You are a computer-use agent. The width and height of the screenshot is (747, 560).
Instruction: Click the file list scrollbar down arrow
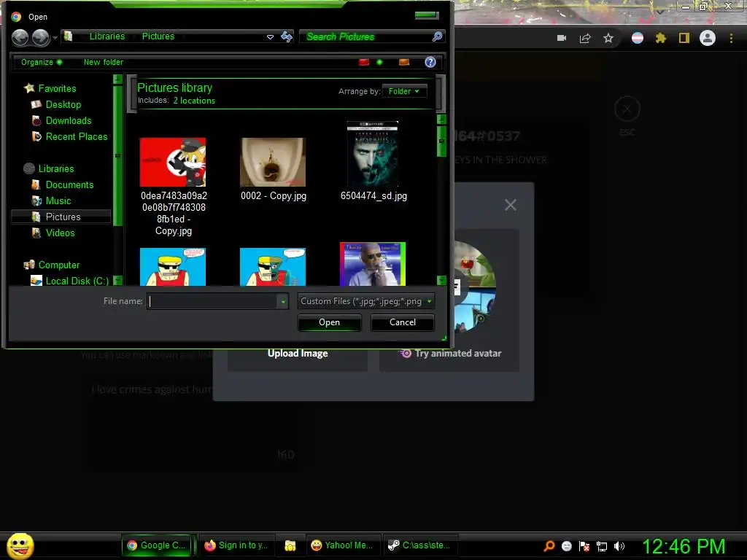pyautogui.click(x=441, y=281)
